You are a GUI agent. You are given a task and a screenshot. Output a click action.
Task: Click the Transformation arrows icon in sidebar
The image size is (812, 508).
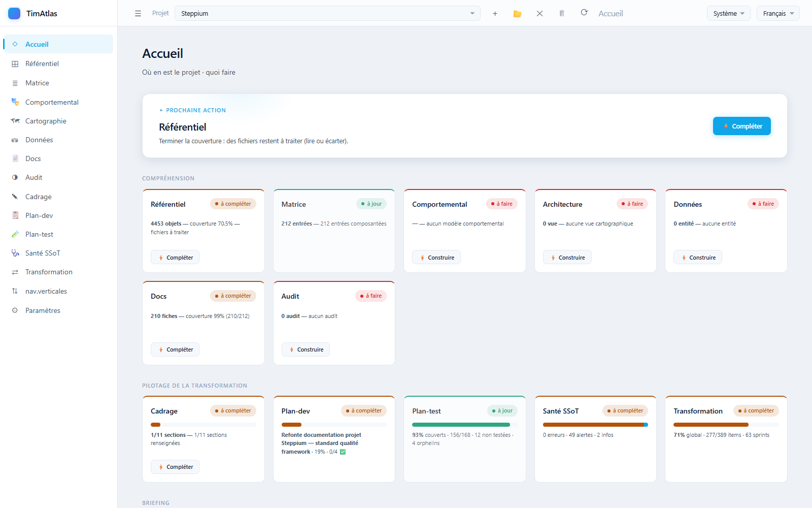pyautogui.click(x=15, y=272)
